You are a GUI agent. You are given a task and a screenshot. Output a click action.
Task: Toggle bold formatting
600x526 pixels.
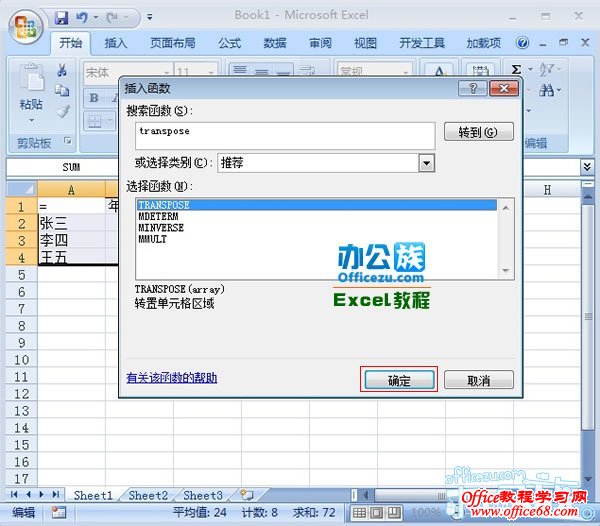pyautogui.click(x=94, y=98)
